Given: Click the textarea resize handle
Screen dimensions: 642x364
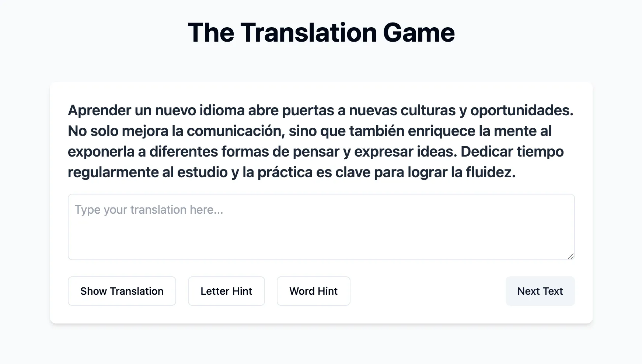Looking at the screenshot, I should coord(571,256).
